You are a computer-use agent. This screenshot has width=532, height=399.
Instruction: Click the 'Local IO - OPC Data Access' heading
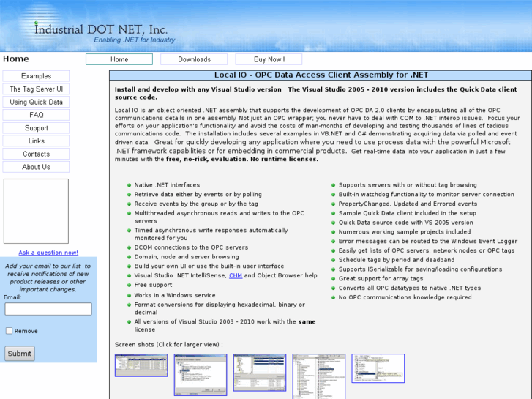(321, 75)
